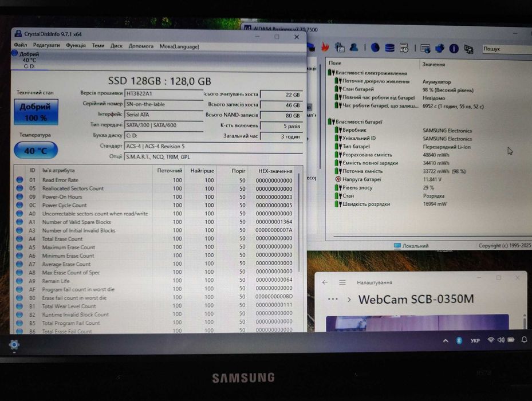Click the status circle for Total Wear Level Count
This screenshot has width=532, height=401.
[19, 306]
